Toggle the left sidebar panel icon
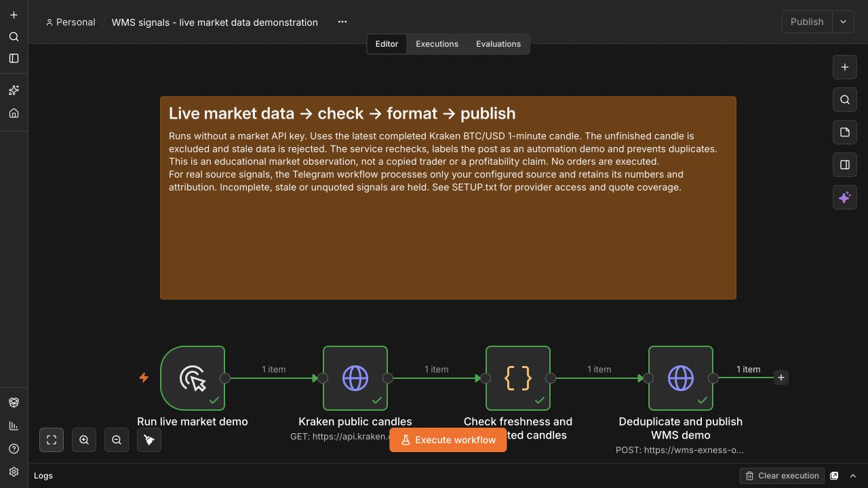Viewport: 868px width, 488px height. [14, 58]
